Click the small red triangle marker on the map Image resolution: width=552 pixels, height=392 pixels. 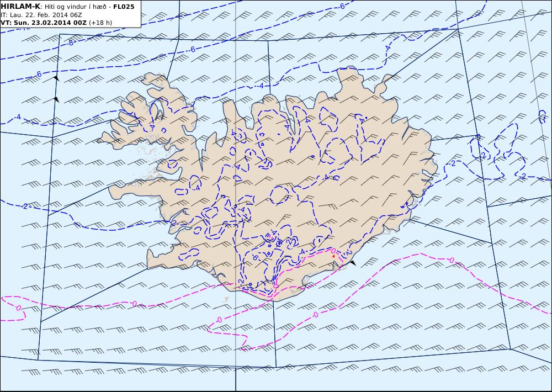pyautogui.click(x=333, y=256)
